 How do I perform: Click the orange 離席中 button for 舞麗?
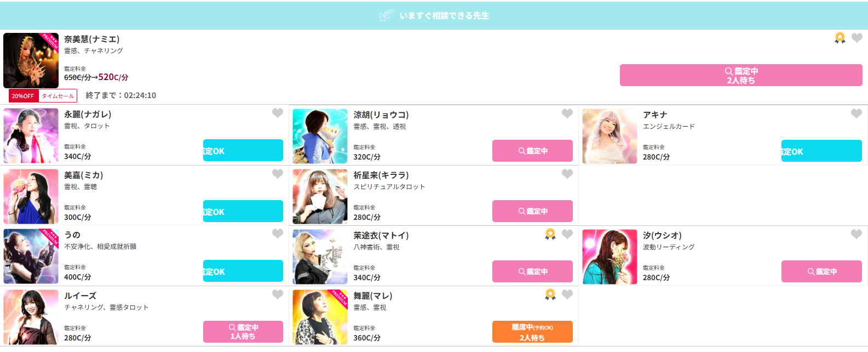point(532,332)
